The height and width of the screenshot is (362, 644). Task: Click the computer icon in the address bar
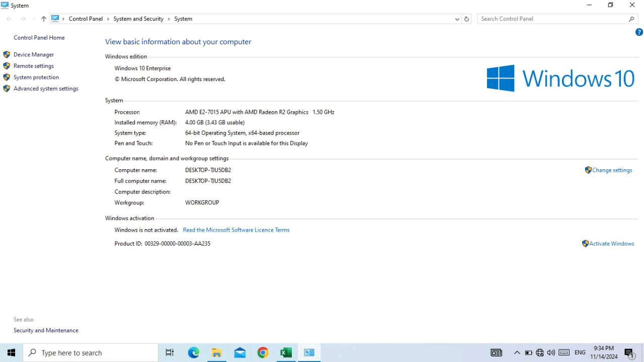click(x=55, y=19)
